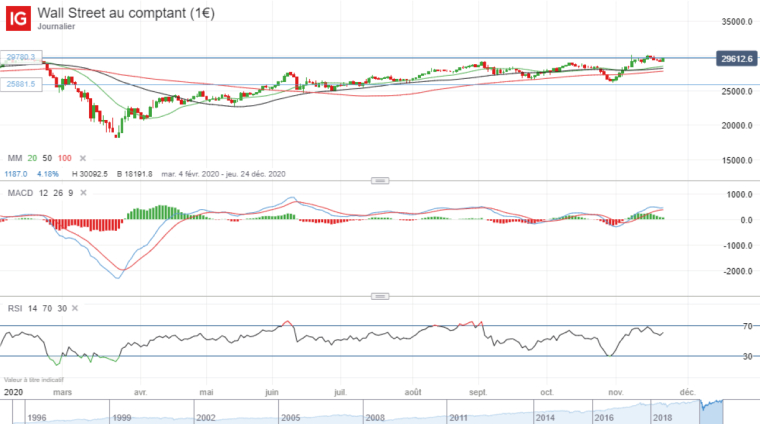
Task: Select the MM 20 period setting
Action: click(x=32, y=158)
